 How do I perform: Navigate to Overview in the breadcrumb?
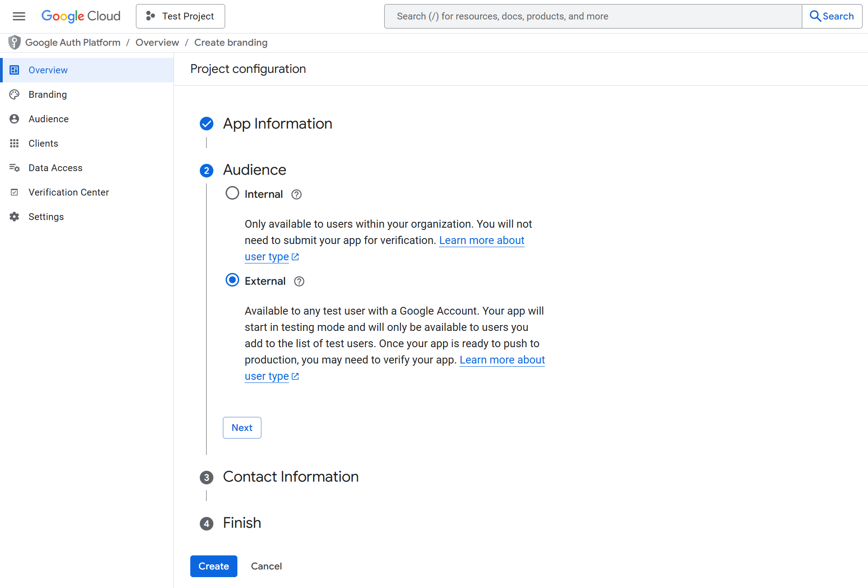click(157, 42)
